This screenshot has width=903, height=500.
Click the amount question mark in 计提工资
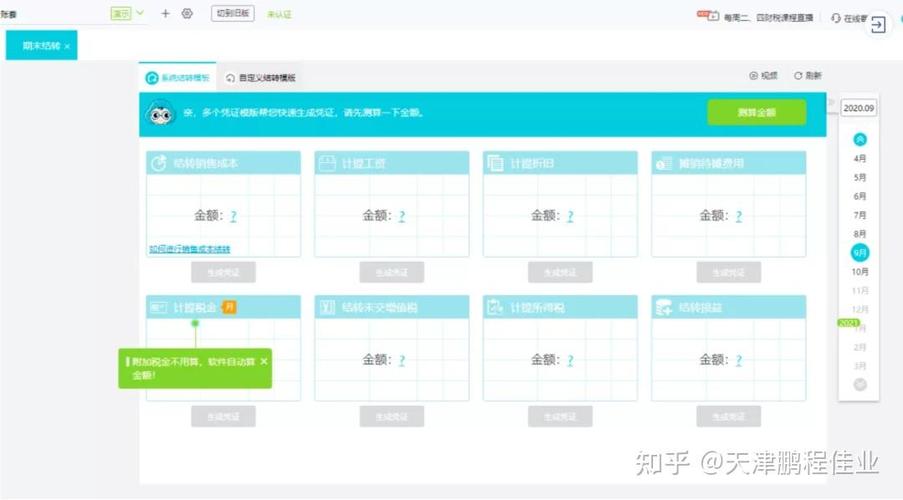[402, 216]
